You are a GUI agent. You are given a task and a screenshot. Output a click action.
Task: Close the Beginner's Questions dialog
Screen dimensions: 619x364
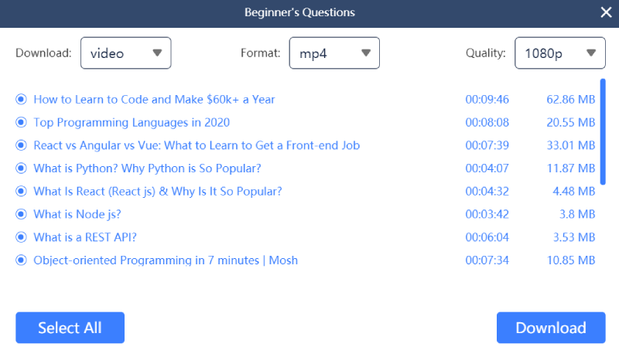[606, 12]
